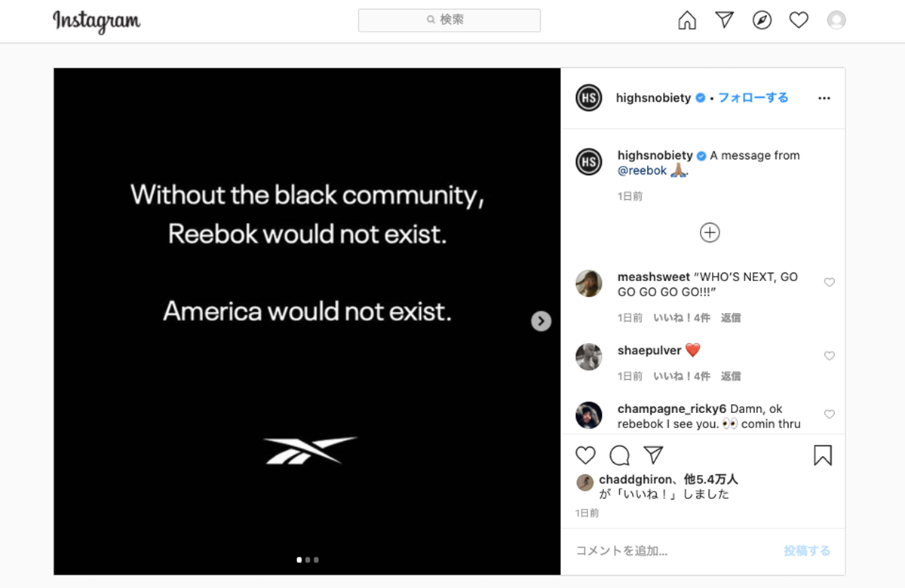The width and height of the screenshot is (905, 588).
Task: Like the post with heart icon
Action: (585, 455)
